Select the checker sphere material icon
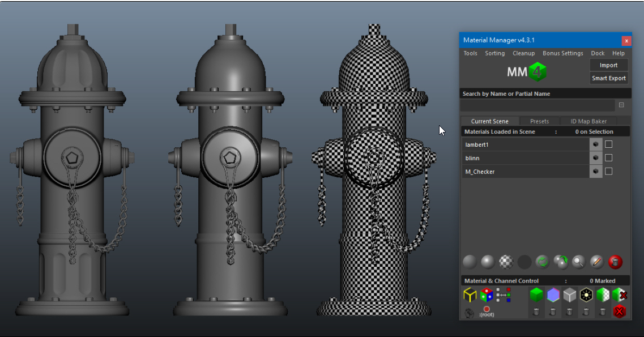Viewport: 644px width, 337px height. pyautogui.click(x=506, y=262)
